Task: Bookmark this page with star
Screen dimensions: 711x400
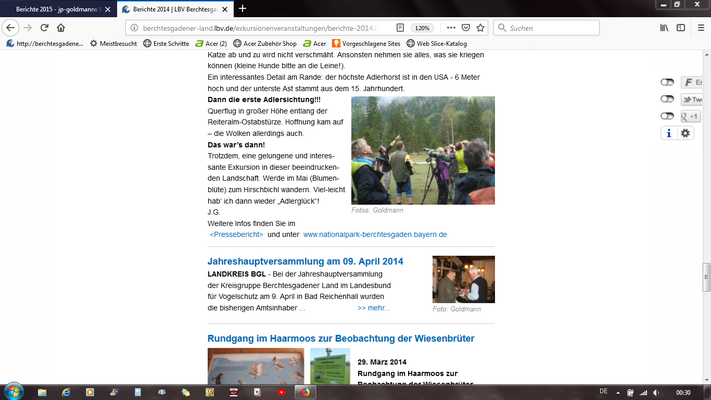Action: click(481, 28)
